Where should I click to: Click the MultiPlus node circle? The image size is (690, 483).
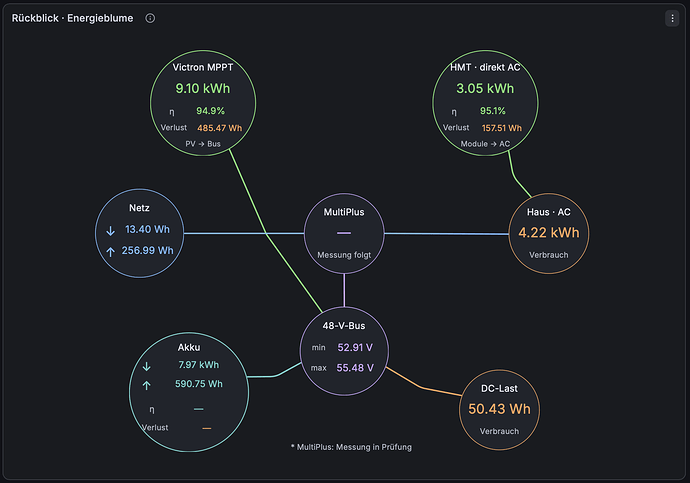point(344,234)
